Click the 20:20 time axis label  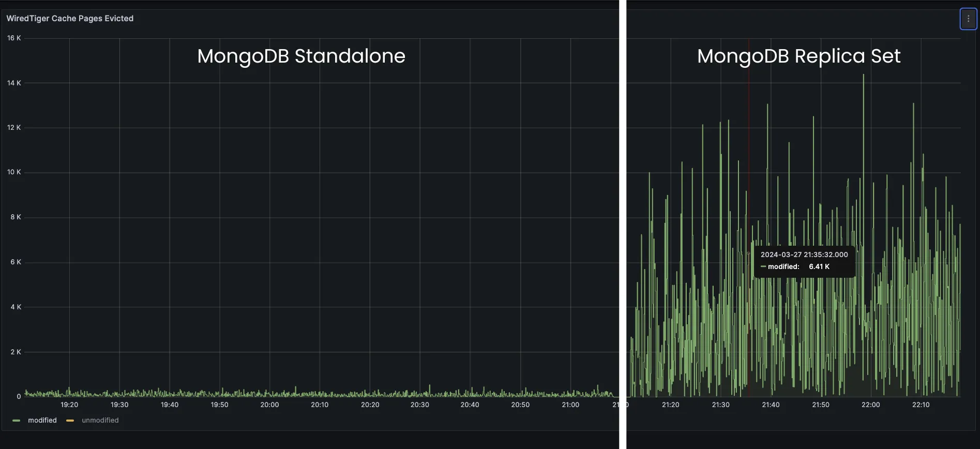pyautogui.click(x=370, y=405)
